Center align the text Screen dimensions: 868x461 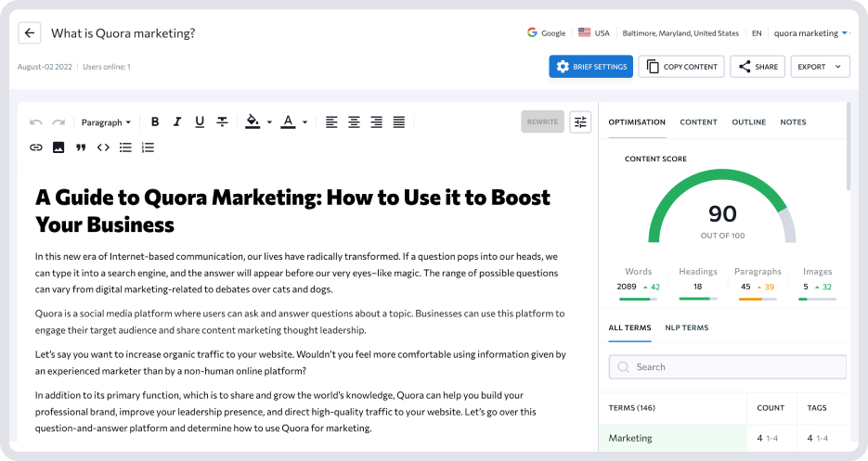[x=354, y=122]
